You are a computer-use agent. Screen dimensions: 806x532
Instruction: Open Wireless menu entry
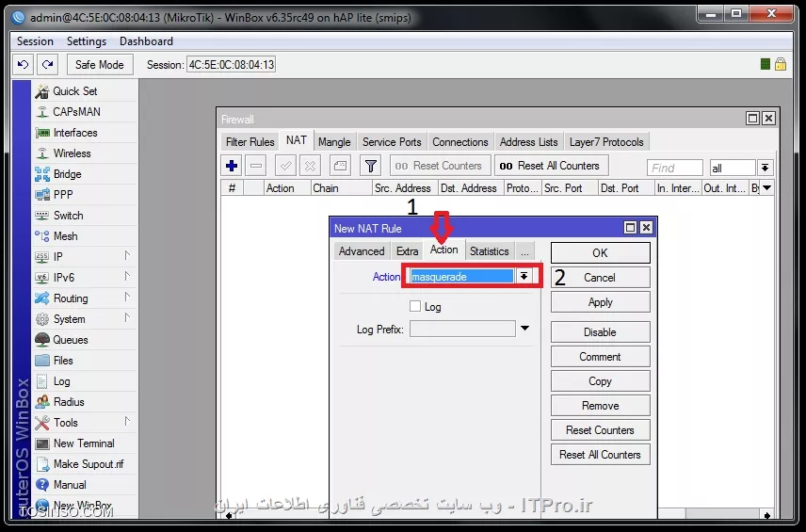pos(72,153)
